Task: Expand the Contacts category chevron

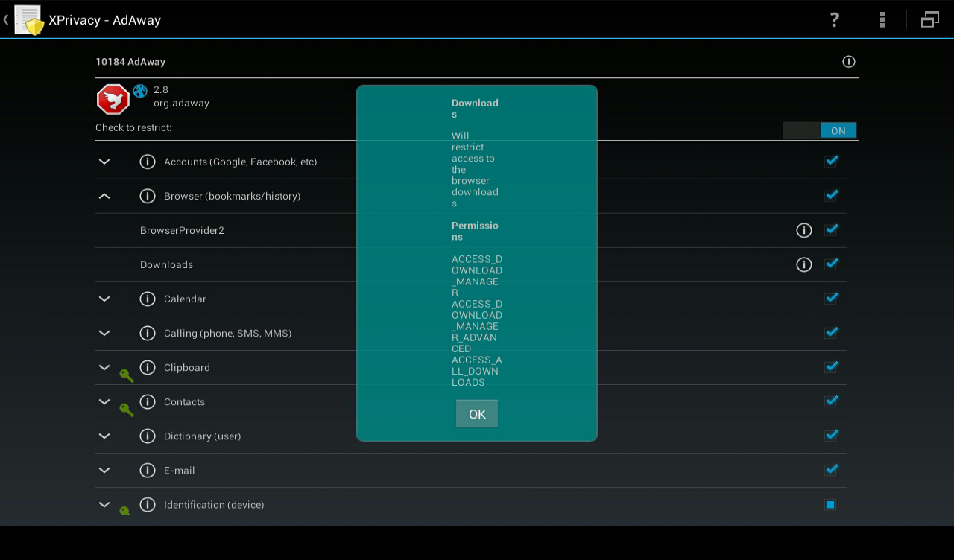Action: coord(104,401)
